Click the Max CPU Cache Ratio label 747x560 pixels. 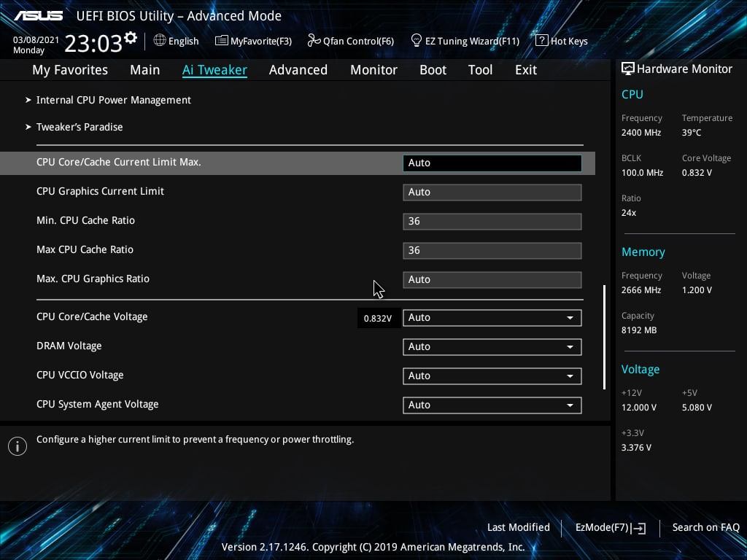click(85, 249)
